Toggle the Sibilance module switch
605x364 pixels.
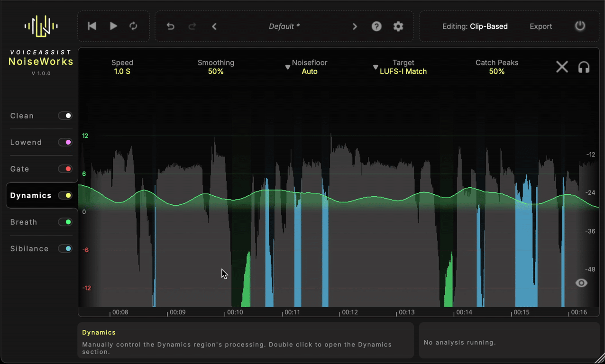pos(65,248)
